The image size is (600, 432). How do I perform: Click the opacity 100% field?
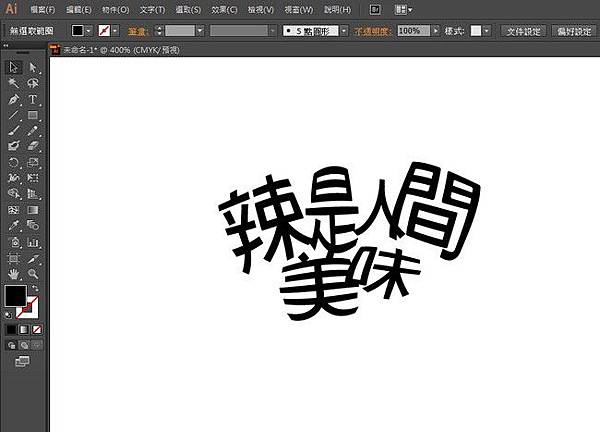point(414,31)
